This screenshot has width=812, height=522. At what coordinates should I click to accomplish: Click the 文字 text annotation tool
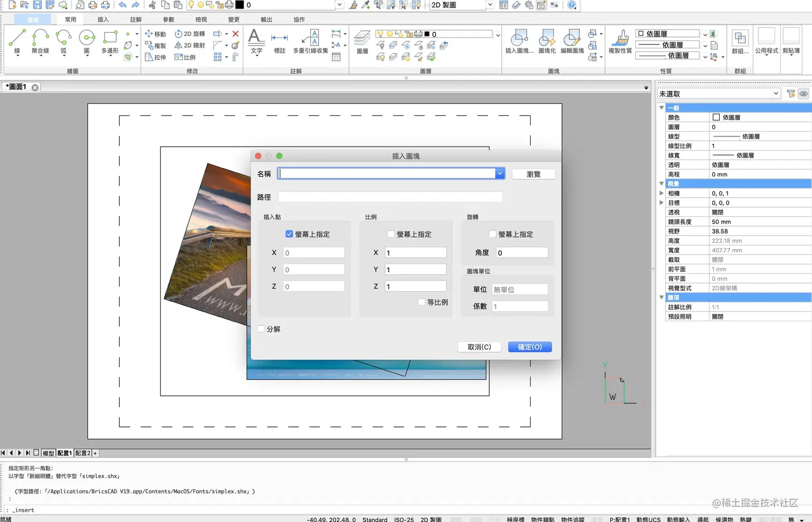click(x=256, y=42)
